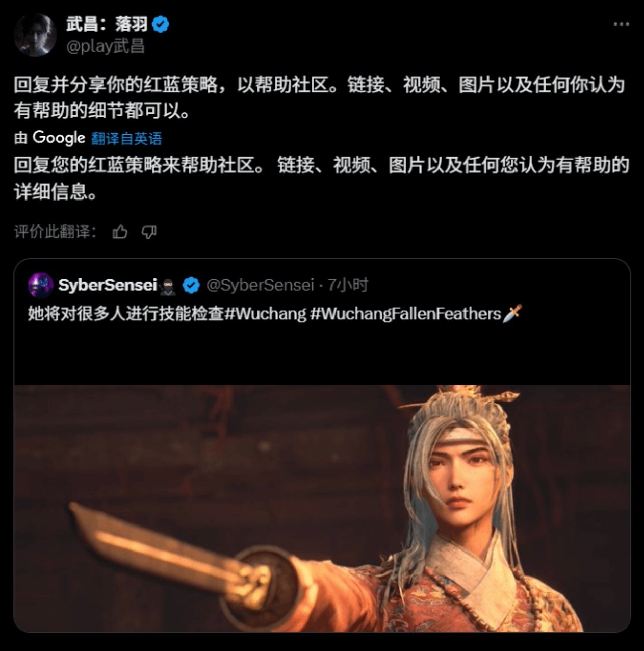Viewport: 644px width, 651px height.
Task: Click the verified badge next to SyberSensei
Action: (191, 285)
